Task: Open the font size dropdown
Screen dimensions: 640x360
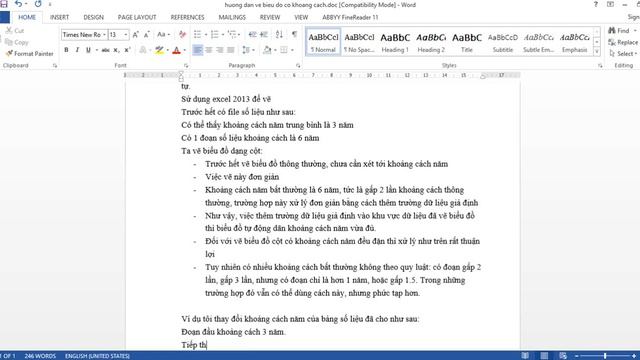Action: click(x=126, y=35)
